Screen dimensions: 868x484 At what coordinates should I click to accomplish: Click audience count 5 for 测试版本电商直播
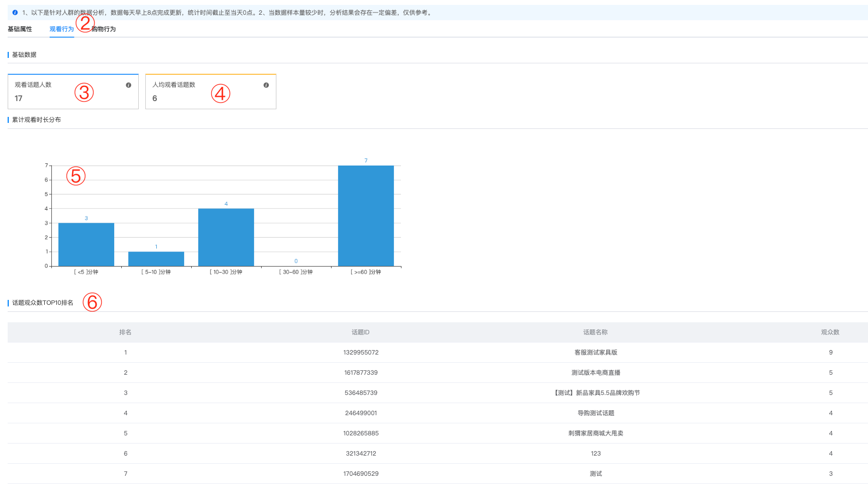pyautogui.click(x=831, y=373)
